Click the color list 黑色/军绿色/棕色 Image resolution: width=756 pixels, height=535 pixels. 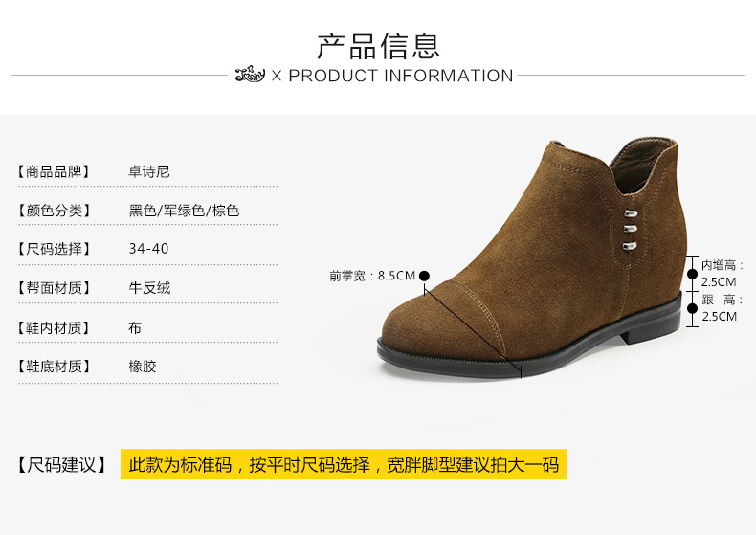[184, 211]
